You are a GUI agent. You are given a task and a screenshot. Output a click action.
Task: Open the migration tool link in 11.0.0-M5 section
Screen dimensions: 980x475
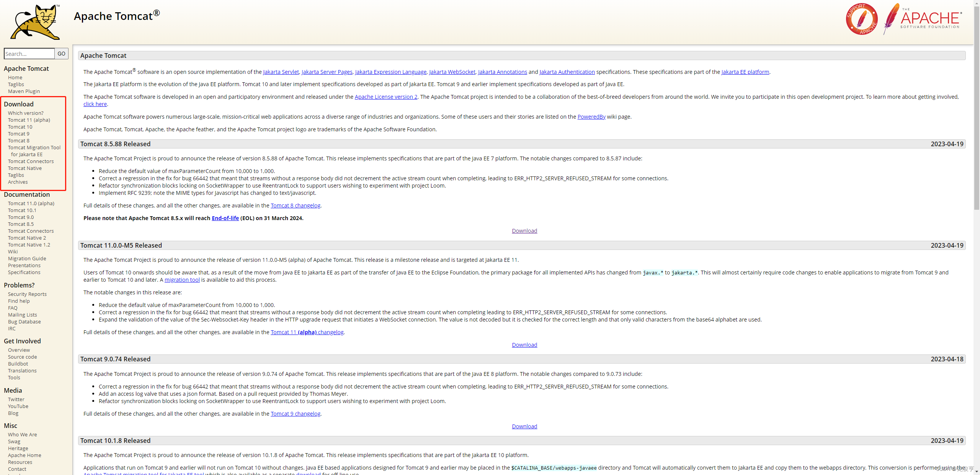(x=182, y=280)
